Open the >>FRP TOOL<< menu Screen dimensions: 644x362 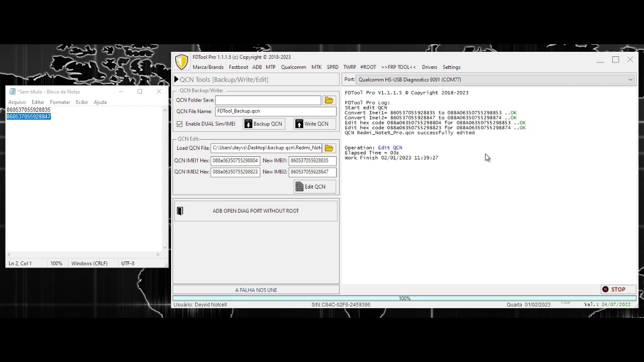click(x=398, y=67)
